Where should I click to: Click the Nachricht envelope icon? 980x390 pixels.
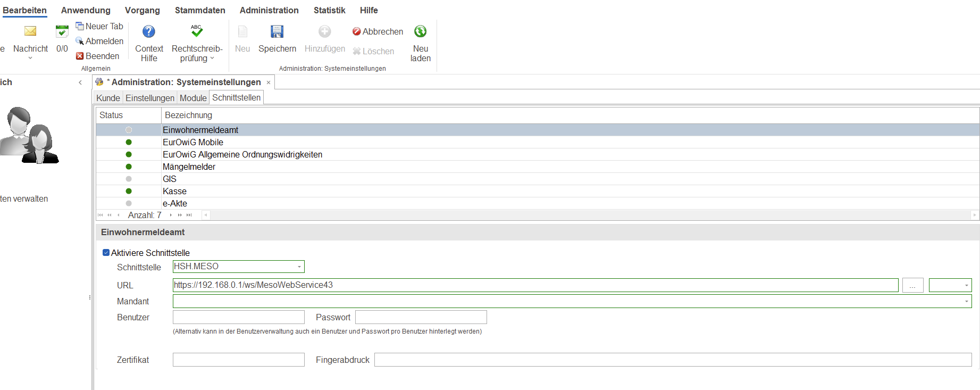pos(30,31)
